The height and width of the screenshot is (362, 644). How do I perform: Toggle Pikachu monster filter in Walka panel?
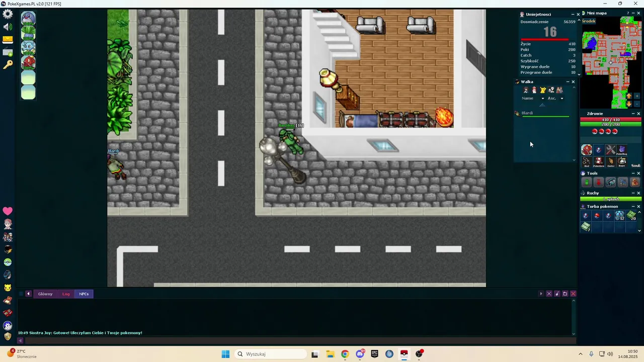(543, 90)
